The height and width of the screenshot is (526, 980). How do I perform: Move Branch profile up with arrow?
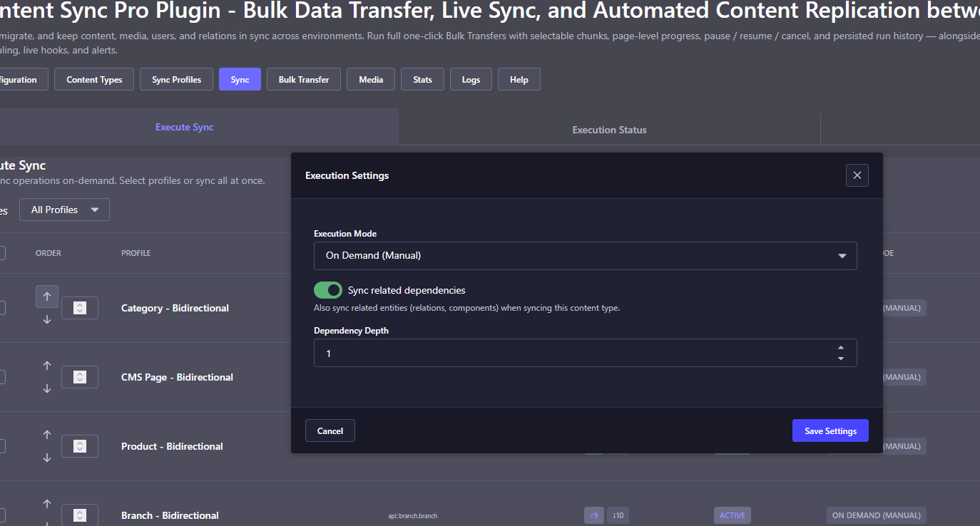coord(47,503)
